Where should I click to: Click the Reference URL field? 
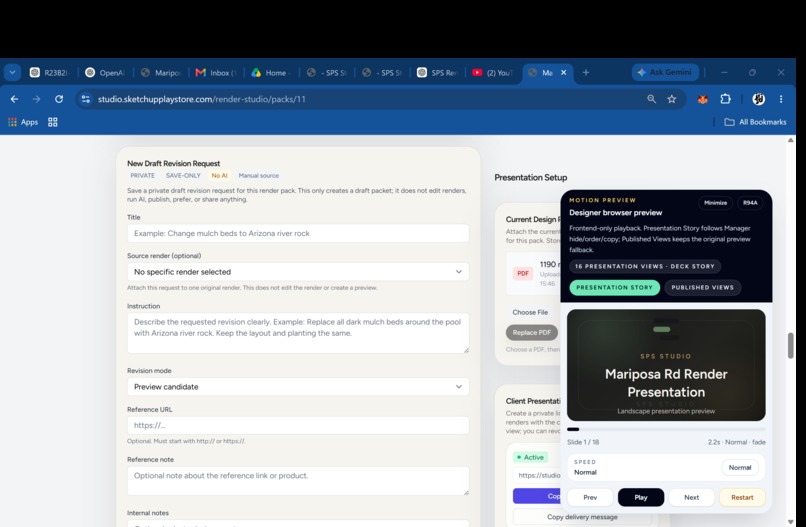[298, 425]
